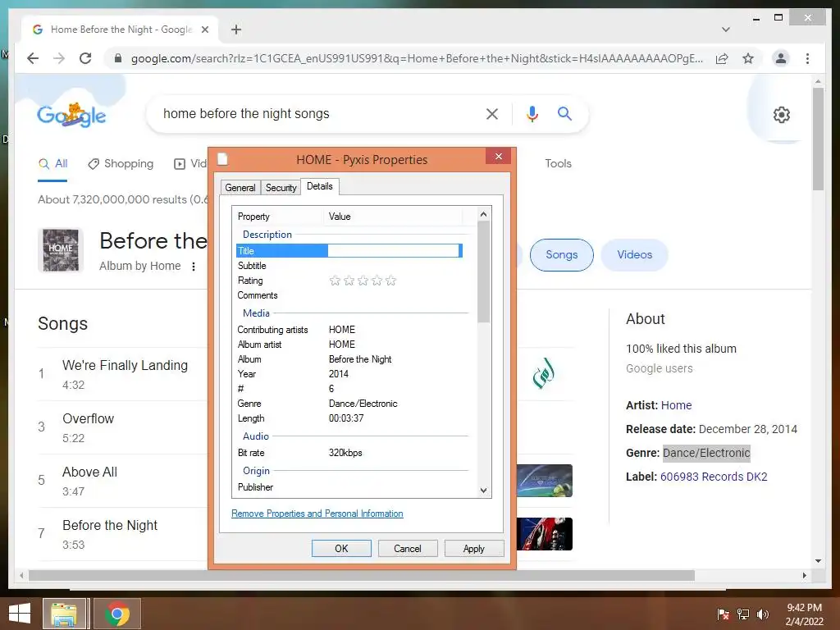Click into the Google search field
Screen dimensions: 840x630
click(x=316, y=113)
